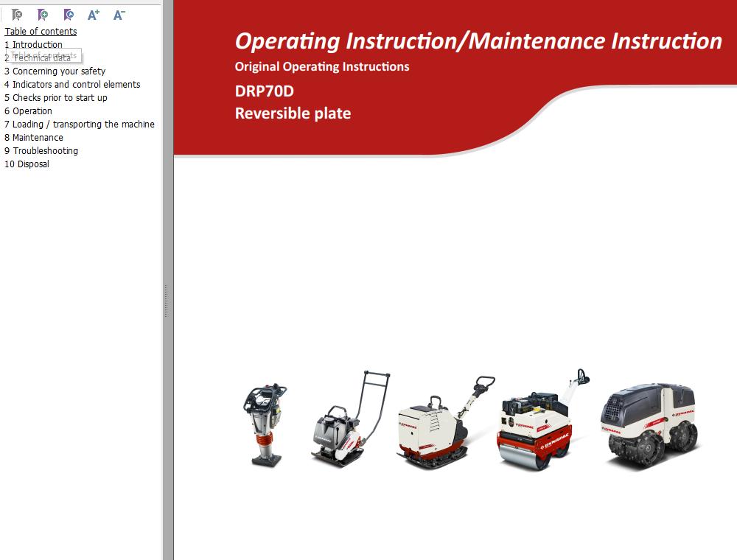Screen dimensions: 737x560
Task: Increase font size with A+ icon
Action: coord(94,15)
